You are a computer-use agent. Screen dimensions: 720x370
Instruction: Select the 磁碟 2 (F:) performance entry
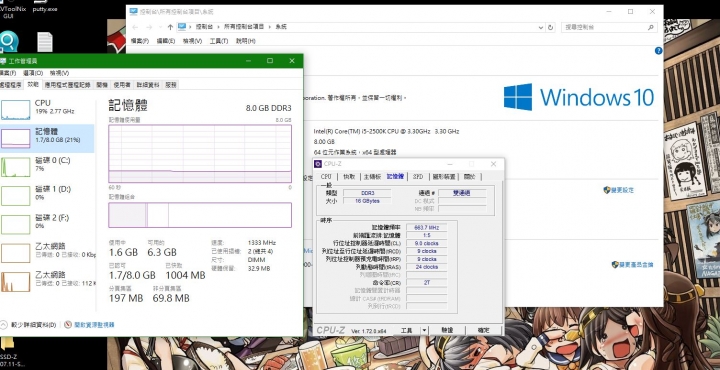(x=47, y=224)
